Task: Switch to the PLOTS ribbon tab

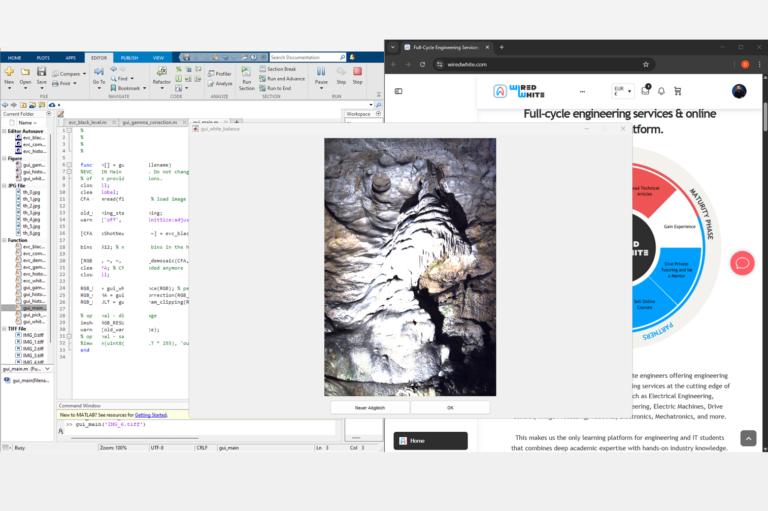Action: [x=43, y=58]
